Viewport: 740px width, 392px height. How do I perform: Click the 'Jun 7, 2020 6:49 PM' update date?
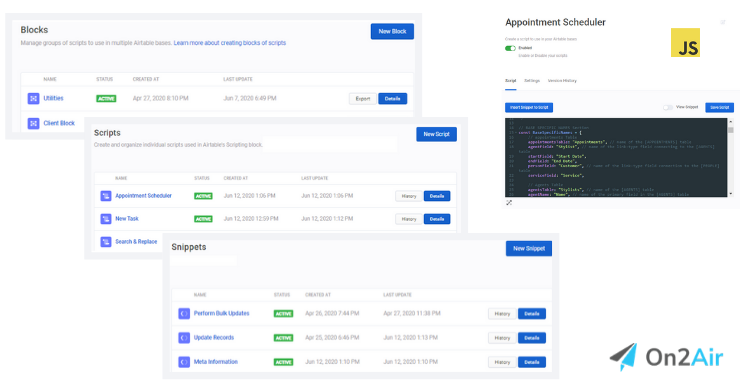point(250,99)
